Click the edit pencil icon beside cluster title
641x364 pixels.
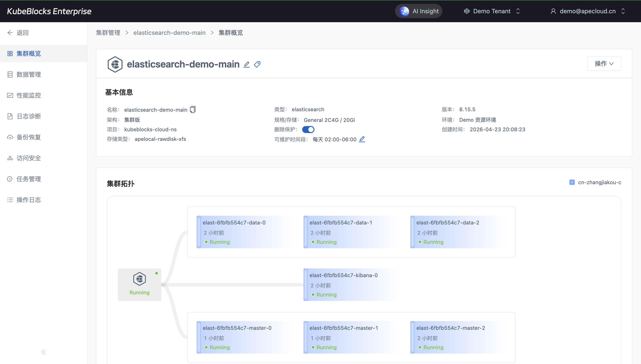[247, 64]
